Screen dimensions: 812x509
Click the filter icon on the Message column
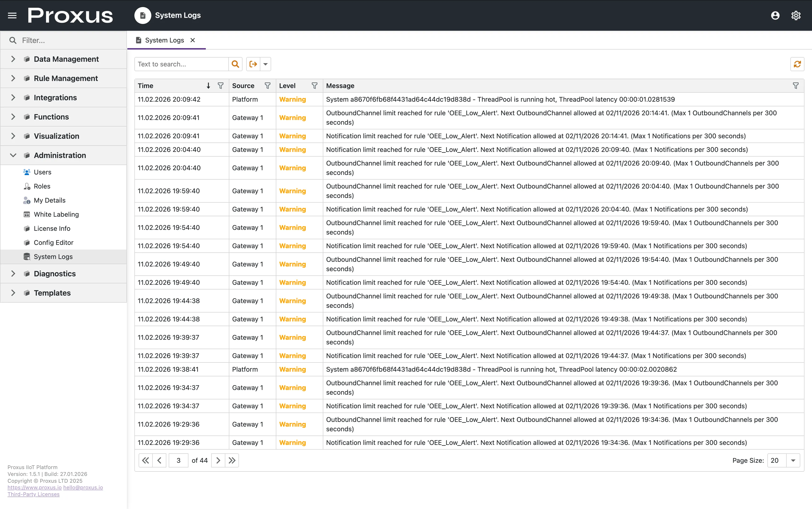coord(796,85)
